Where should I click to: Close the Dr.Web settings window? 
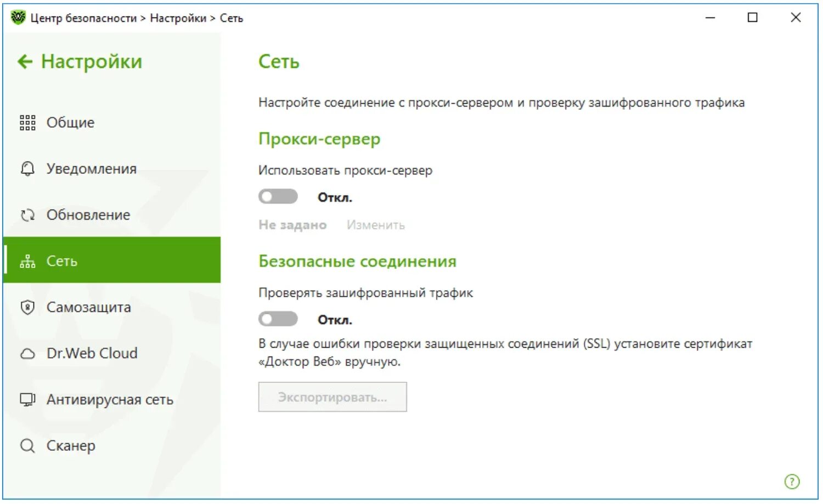796,18
